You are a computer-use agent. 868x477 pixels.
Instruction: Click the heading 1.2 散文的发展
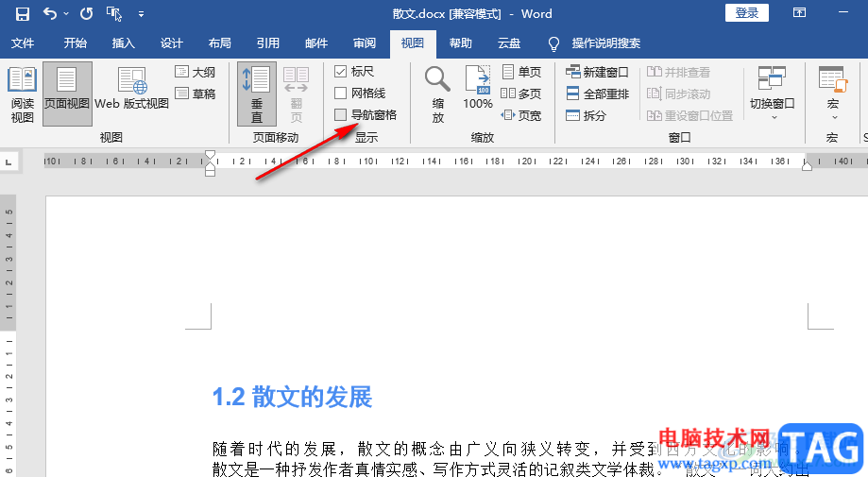click(x=292, y=398)
